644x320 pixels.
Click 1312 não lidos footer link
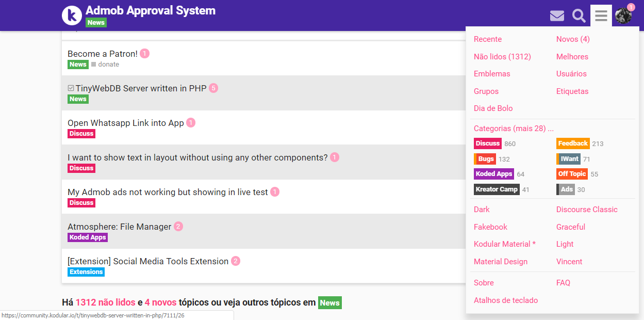click(x=105, y=302)
